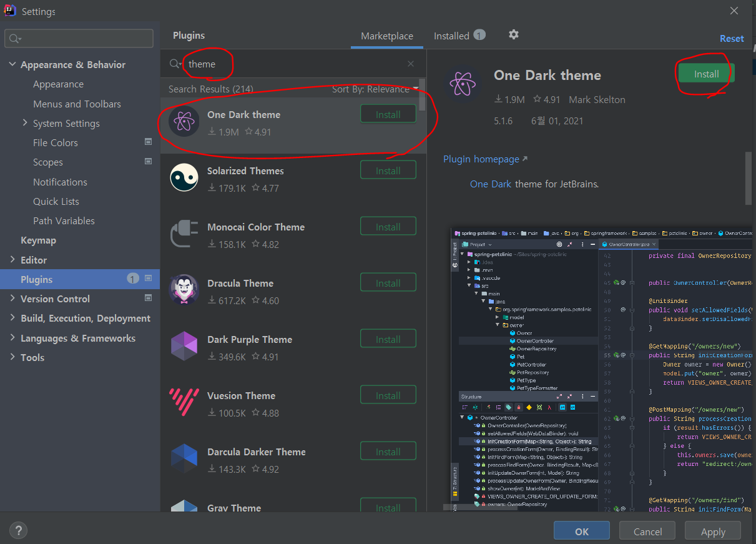This screenshot has width=756, height=544.
Task: Install Monocai Color Theme plugin
Action: [x=388, y=227]
